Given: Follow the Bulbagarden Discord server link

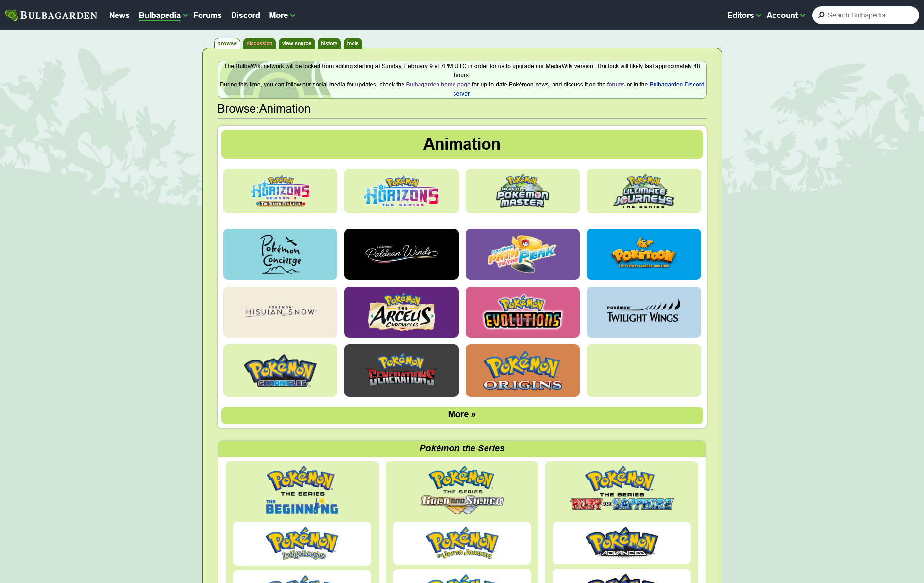Looking at the screenshot, I should pos(676,85).
